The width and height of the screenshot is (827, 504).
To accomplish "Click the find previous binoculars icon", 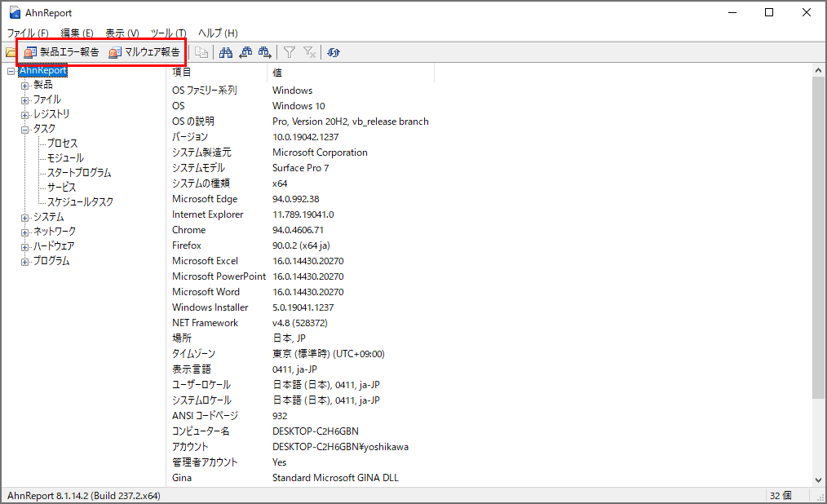I will point(245,52).
